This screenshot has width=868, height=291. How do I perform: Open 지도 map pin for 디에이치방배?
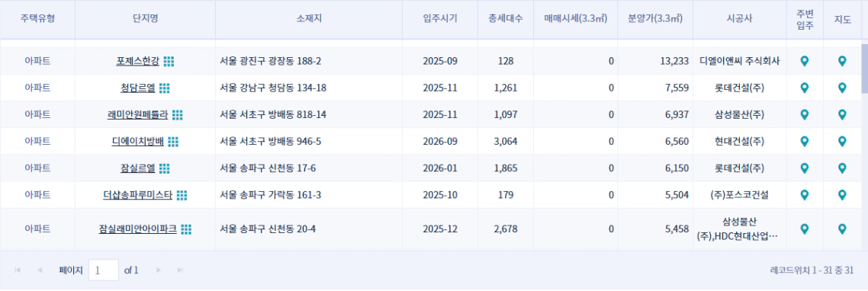(842, 142)
